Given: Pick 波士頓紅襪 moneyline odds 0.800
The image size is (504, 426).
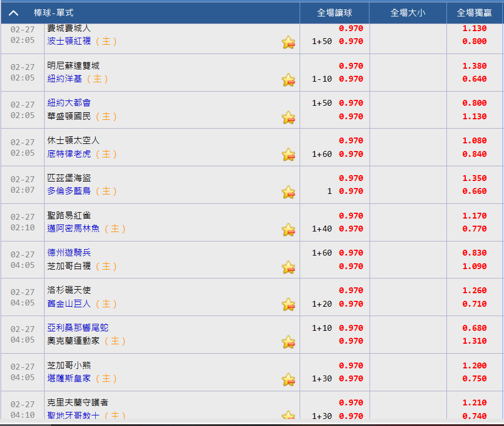Looking at the screenshot, I should tap(475, 41).
